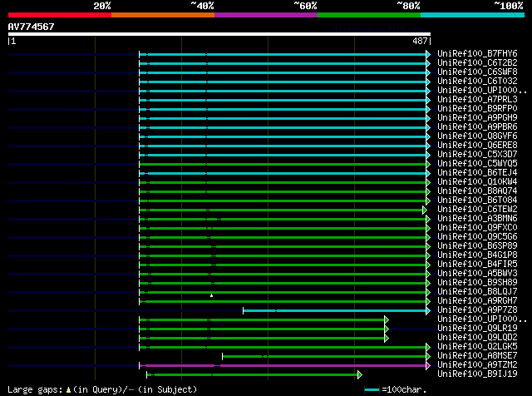532x396 pixels.
Task: Click the green Q9LR19 alignment bar
Action: (x=262, y=329)
